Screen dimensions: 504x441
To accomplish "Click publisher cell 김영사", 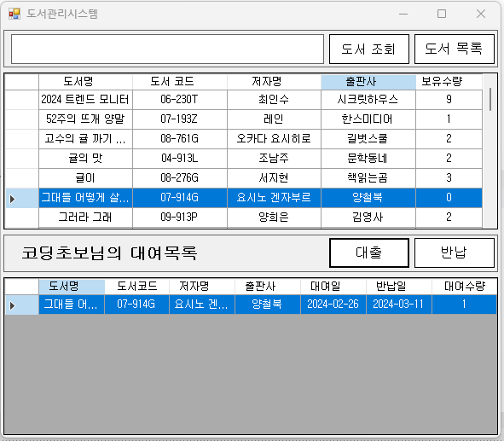I will coord(368,218).
